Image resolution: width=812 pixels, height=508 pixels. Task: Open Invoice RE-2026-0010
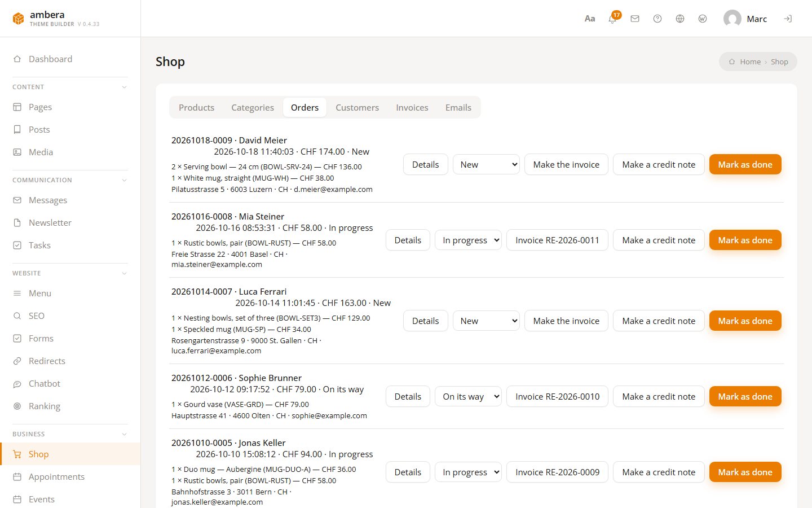[557, 396]
